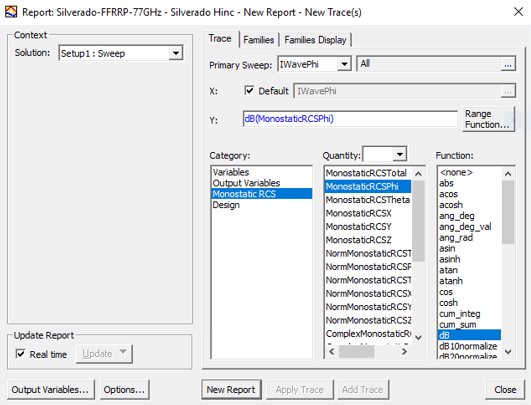Open the Options dialog
This screenshot has height=405, width=531.
click(x=124, y=390)
